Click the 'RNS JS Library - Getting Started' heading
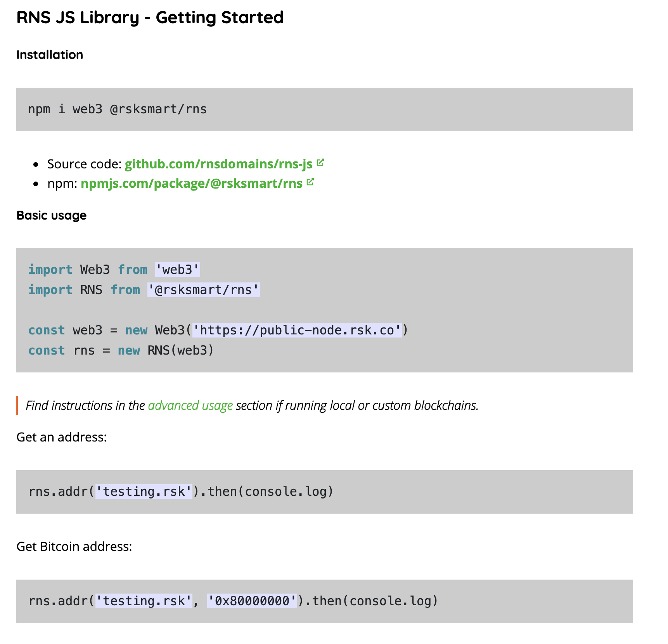The width and height of the screenshot is (668, 644). point(150,17)
